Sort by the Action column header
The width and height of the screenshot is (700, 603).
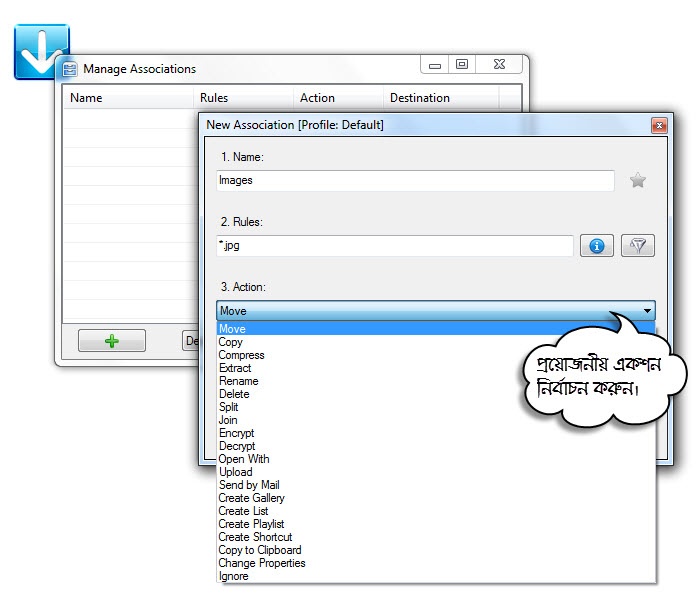(x=338, y=98)
